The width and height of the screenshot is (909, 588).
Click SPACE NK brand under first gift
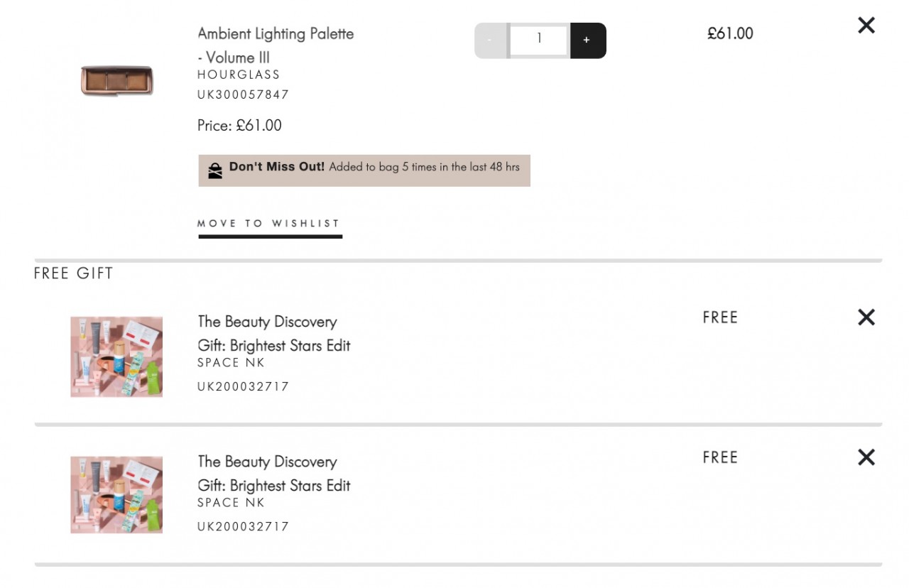(x=231, y=363)
